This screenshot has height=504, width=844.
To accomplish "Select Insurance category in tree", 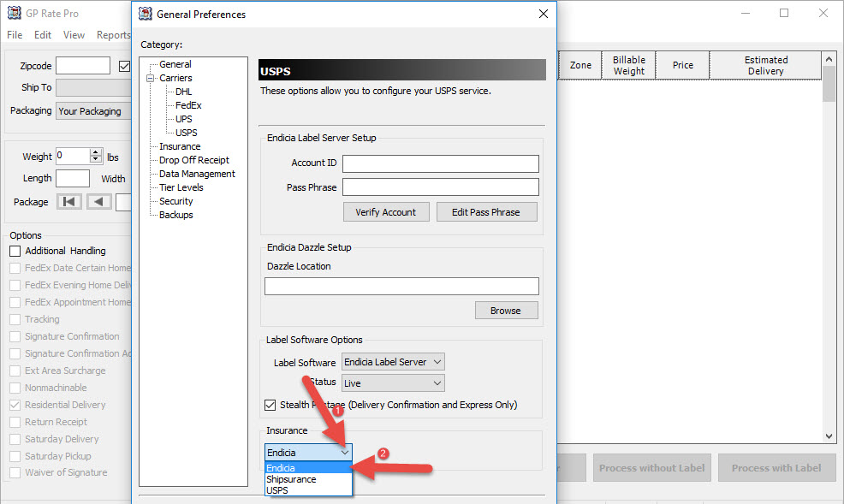I will pos(180,147).
